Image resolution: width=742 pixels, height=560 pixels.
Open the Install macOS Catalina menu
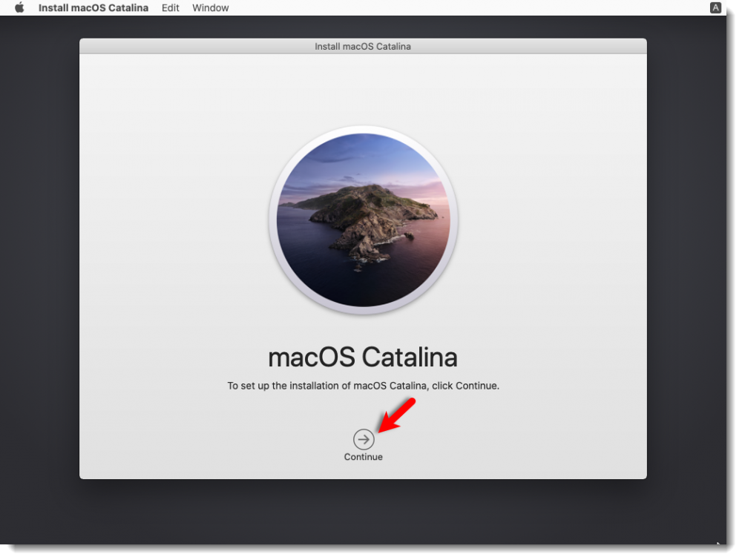click(x=93, y=7)
